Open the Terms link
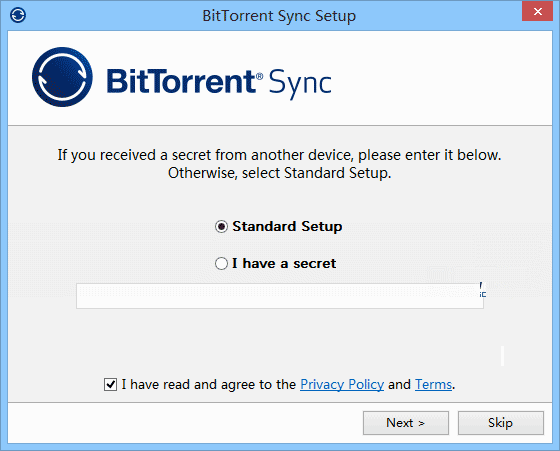 click(x=433, y=385)
